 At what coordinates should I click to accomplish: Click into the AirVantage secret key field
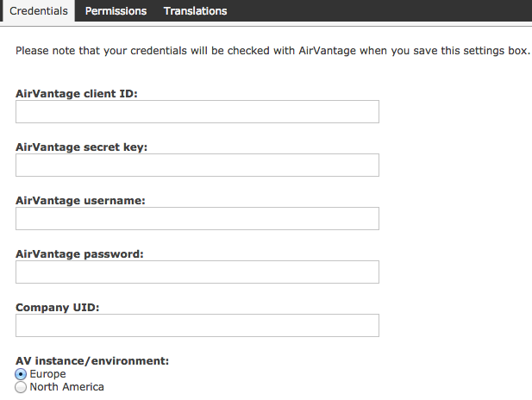pyautogui.click(x=197, y=166)
